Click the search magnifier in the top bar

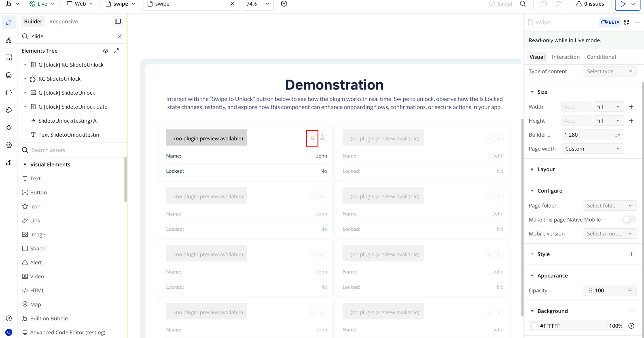click(523, 4)
